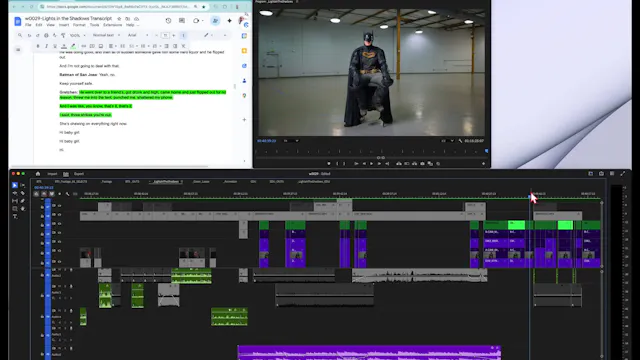Click the print icon in Docs toolbar
The image size is (640, 360).
[x=46, y=36]
